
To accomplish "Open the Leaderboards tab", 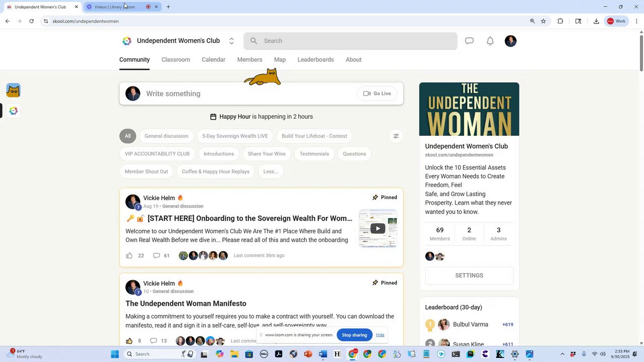I will click(x=315, y=59).
